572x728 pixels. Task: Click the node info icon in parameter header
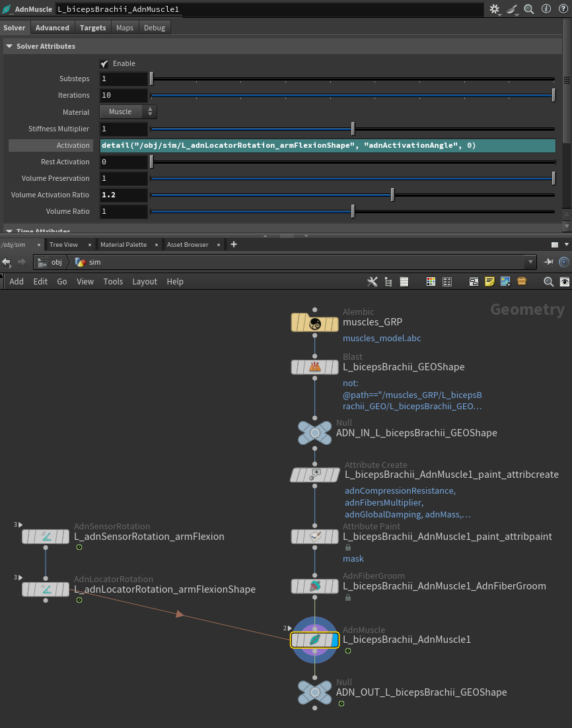click(x=546, y=9)
